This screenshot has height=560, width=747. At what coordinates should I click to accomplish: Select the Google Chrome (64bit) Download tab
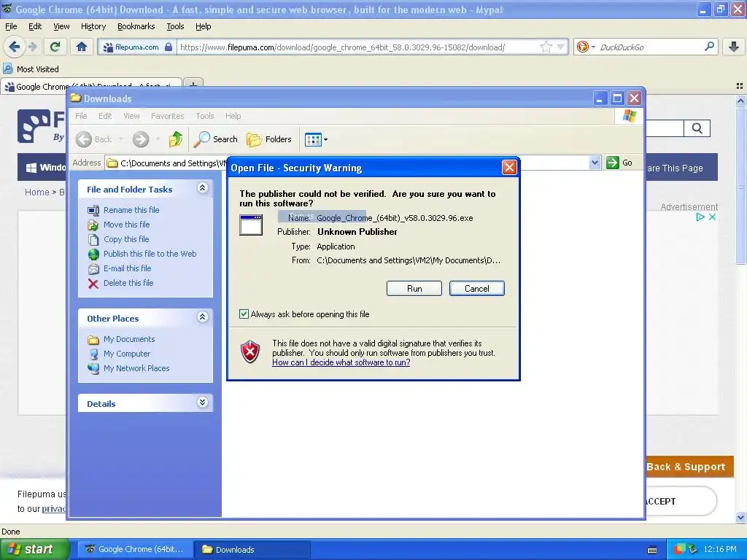click(x=91, y=86)
